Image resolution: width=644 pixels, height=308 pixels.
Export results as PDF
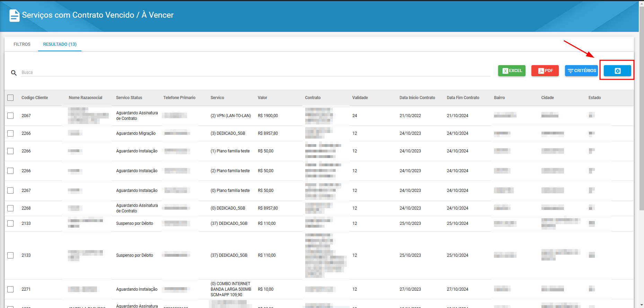[x=545, y=71]
